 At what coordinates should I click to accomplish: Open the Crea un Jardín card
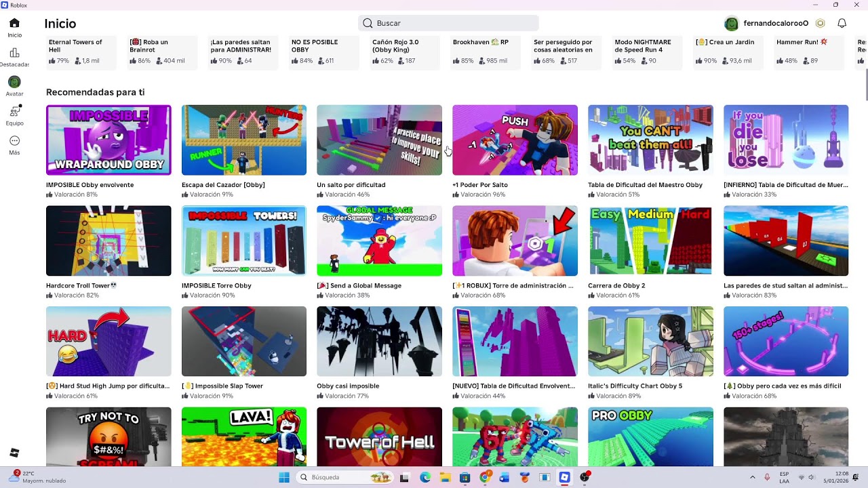click(x=728, y=52)
